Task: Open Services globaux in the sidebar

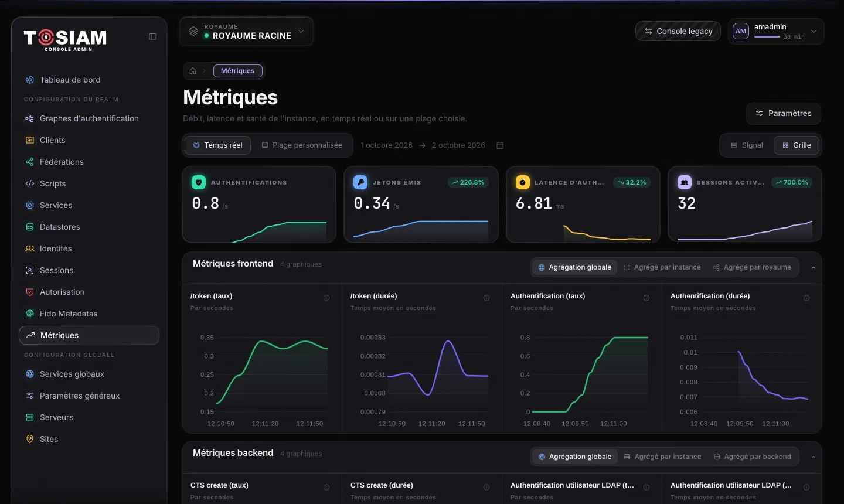Action: coord(89,374)
